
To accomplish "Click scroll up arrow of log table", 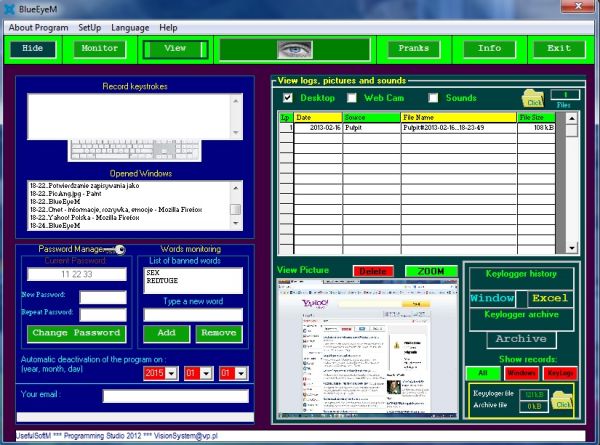I will pos(572,118).
